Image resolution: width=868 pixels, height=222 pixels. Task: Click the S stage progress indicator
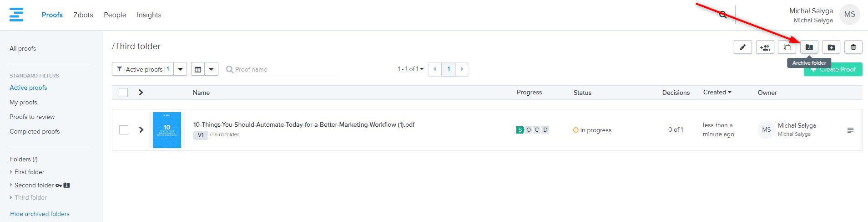pyautogui.click(x=520, y=130)
